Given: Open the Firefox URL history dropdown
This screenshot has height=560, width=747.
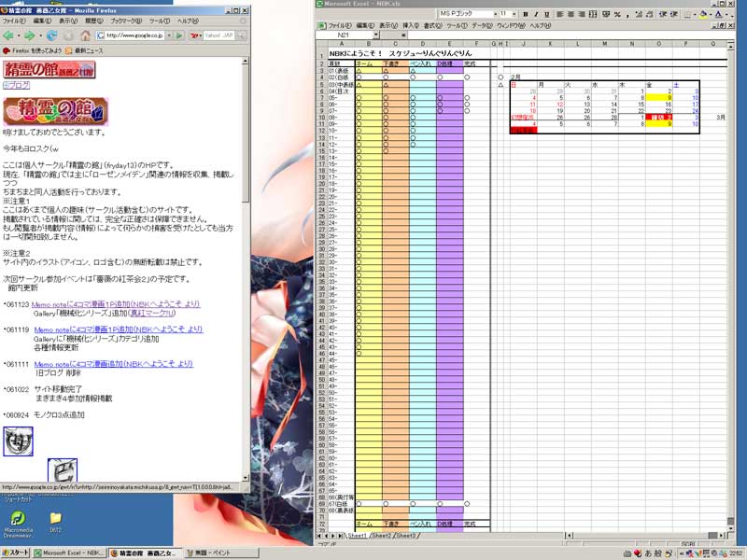Looking at the screenshot, I should [x=169, y=35].
